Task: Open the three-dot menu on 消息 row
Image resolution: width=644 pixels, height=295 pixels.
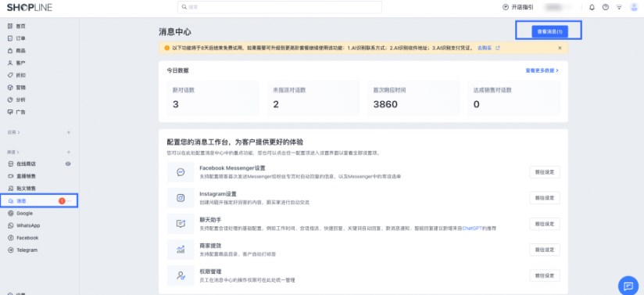Action: click(70, 201)
